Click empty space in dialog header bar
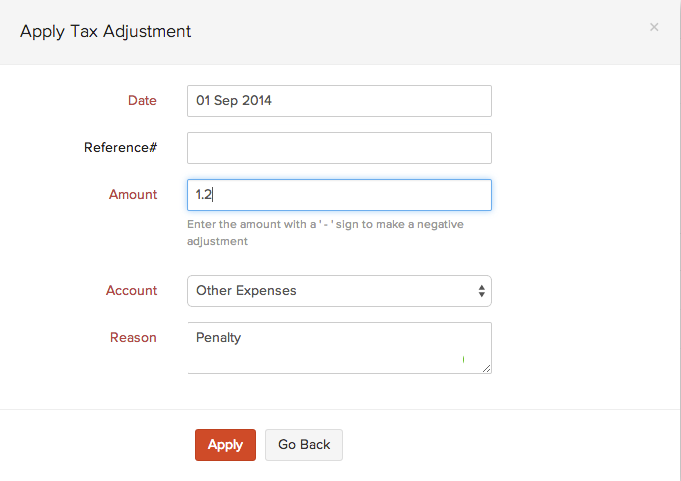681x481 pixels. pos(420,31)
